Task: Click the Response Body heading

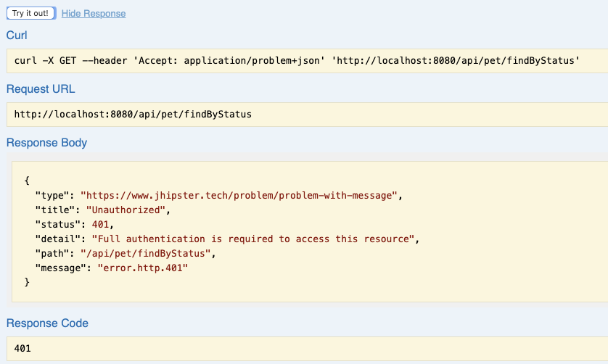Action: pyautogui.click(x=46, y=143)
